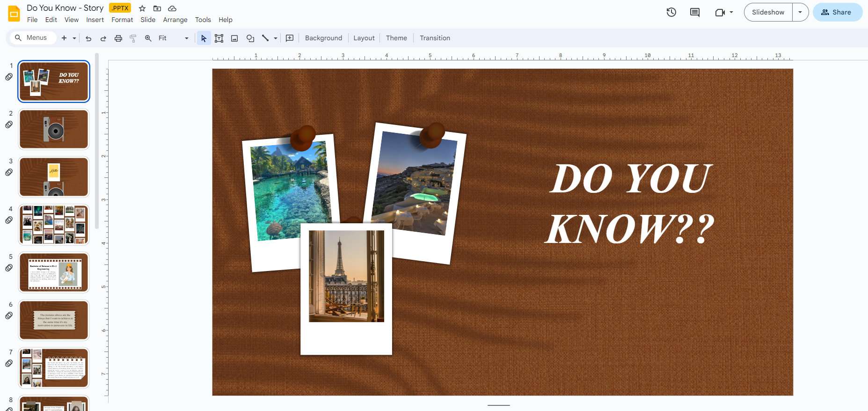Click the undo arrow
The width and height of the screenshot is (868, 411).
pos(88,38)
